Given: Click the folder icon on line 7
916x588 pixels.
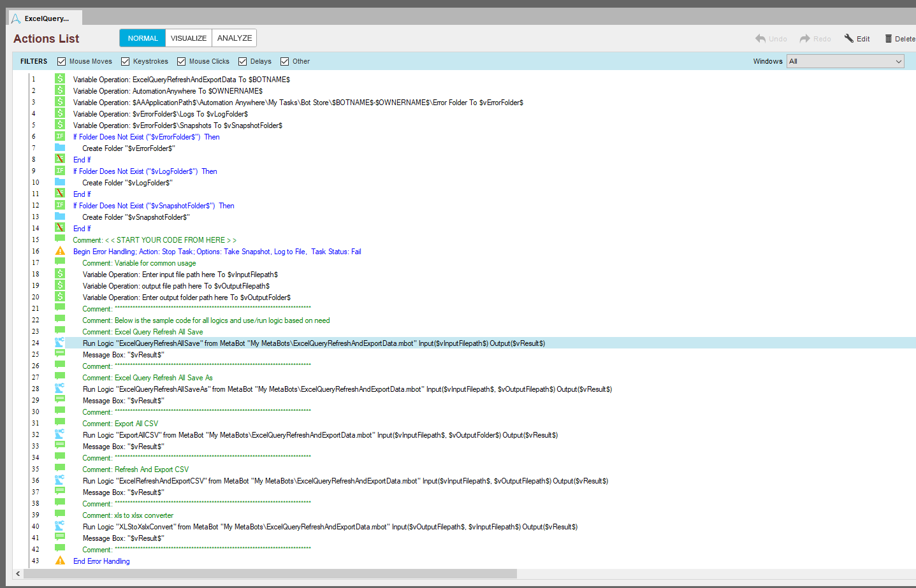Looking at the screenshot, I should 60,148.
